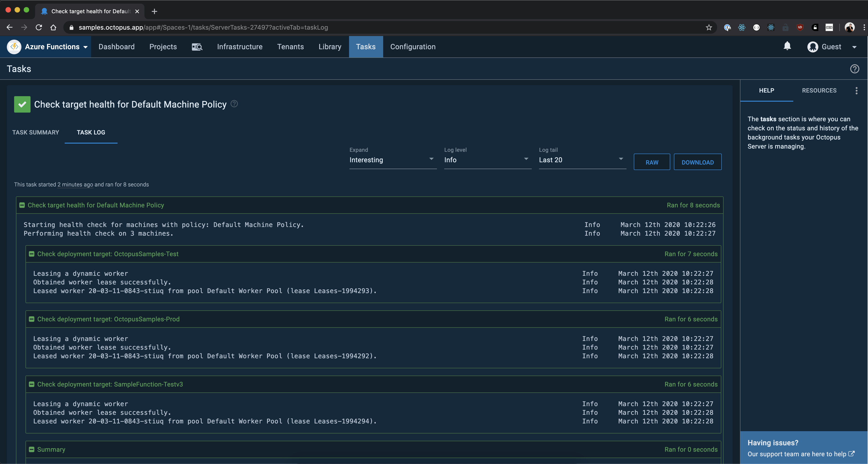Open the Log tail dropdown
The image size is (868, 464).
(x=582, y=160)
